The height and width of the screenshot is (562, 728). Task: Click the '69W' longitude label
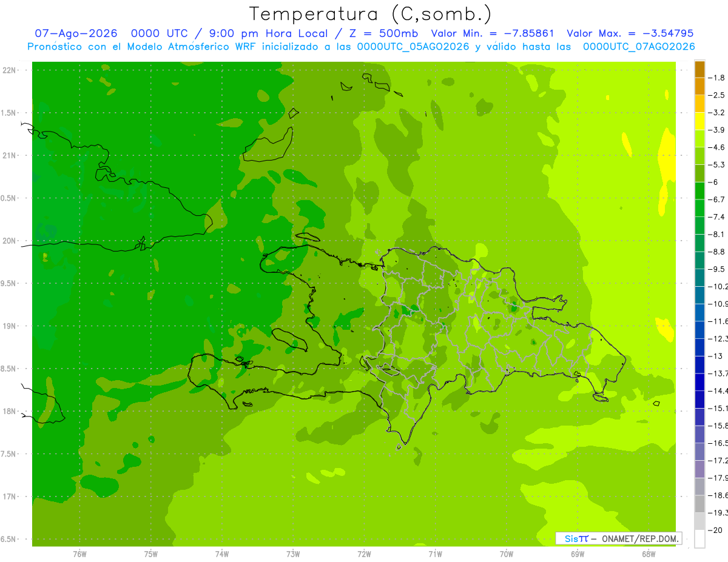577,554
